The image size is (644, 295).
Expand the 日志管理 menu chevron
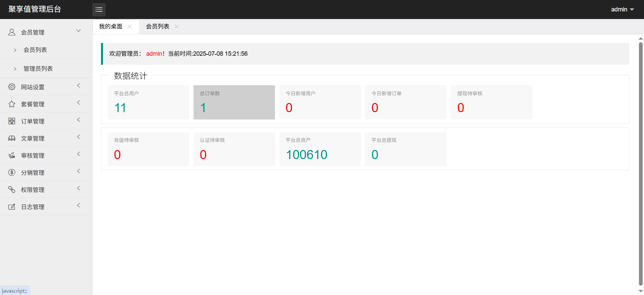pos(78,205)
